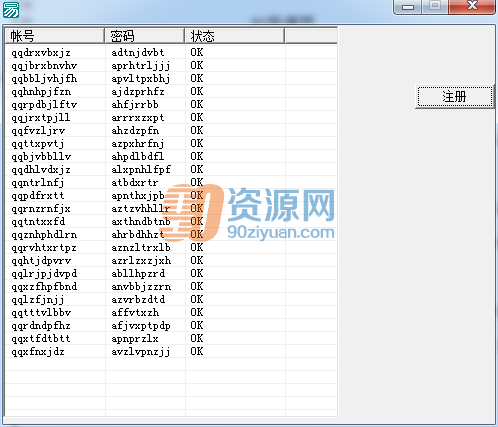Select account qqrpdbjlftv
The height and width of the screenshot is (427, 498).
(44, 105)
